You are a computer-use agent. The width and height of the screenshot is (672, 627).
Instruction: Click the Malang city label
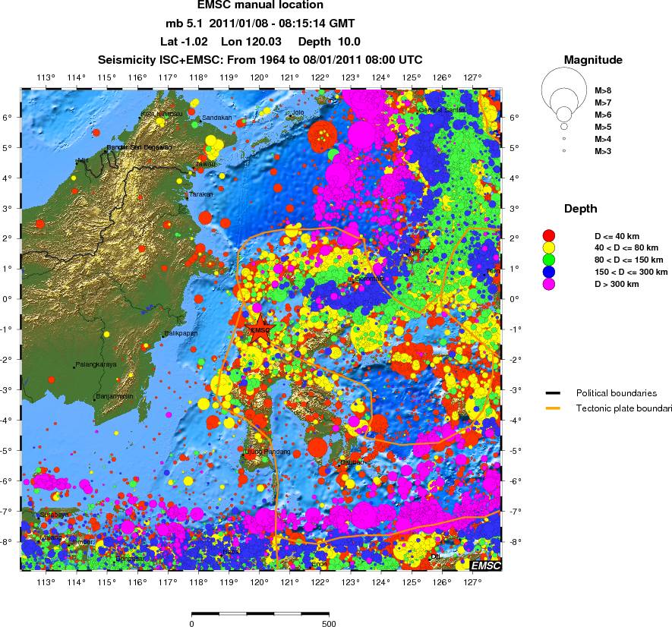(51, 537)
